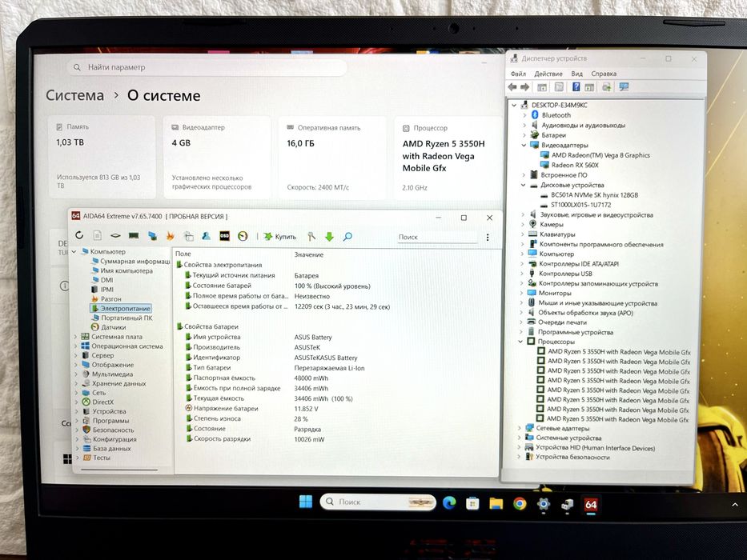
Task: Expand the DirectX node in AIDA64
Action: [x=76, y=402]
